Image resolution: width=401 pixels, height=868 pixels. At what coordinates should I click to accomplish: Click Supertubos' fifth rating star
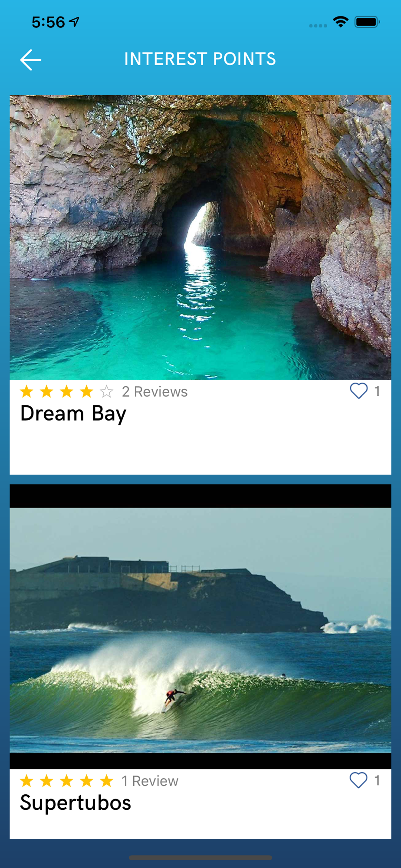click(106, 781)
